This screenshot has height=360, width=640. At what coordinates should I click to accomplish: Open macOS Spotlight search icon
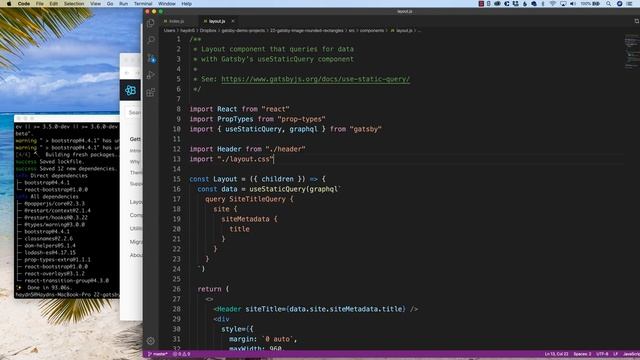(x=608, y=4)
